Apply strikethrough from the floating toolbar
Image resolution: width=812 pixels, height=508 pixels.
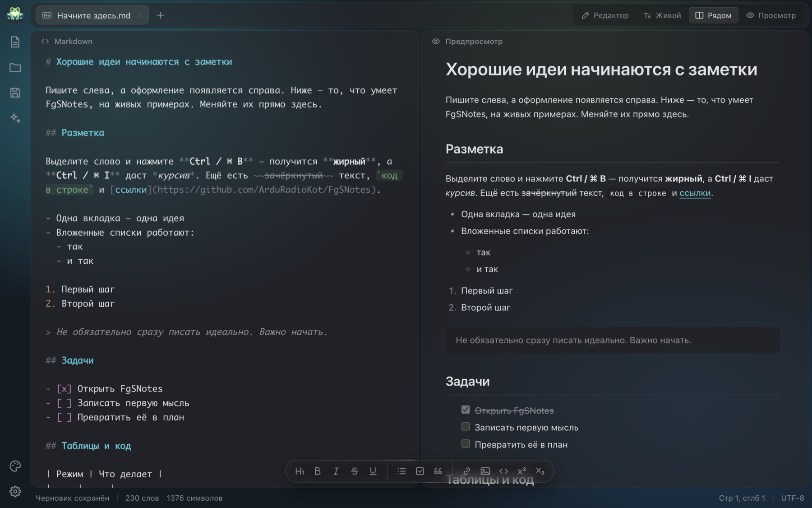355,471
